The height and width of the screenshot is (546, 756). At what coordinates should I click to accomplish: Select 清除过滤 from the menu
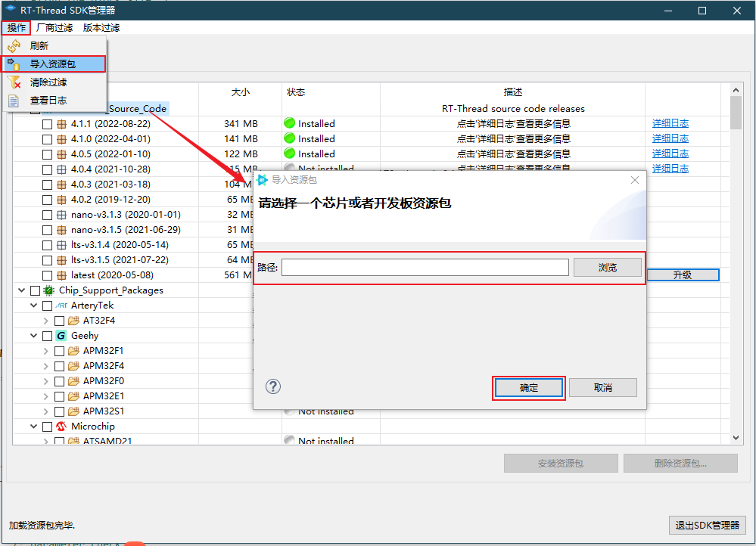tap(54, 82)
